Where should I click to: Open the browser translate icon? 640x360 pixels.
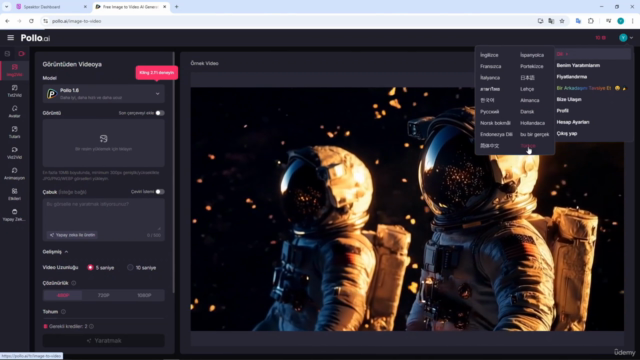[551, 21]
